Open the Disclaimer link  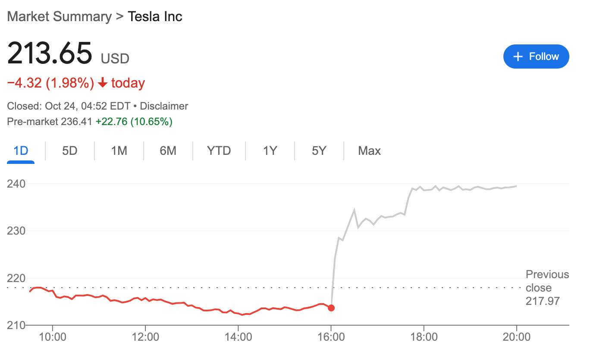tap(163, 106)
